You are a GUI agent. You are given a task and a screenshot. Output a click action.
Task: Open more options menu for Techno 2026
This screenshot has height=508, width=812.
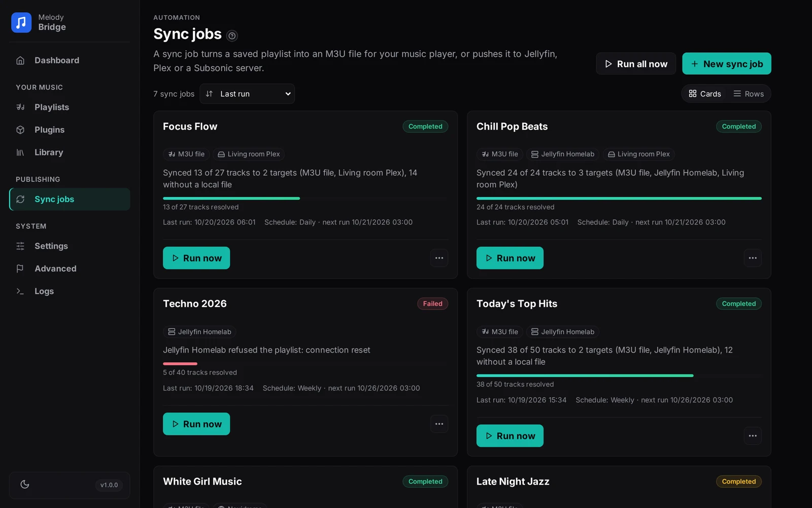coord(439,424)
